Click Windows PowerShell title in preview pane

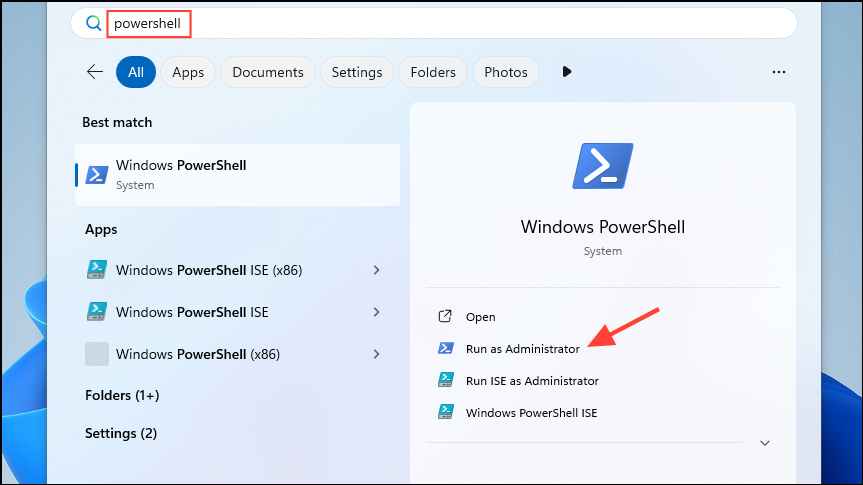(603, 227)
